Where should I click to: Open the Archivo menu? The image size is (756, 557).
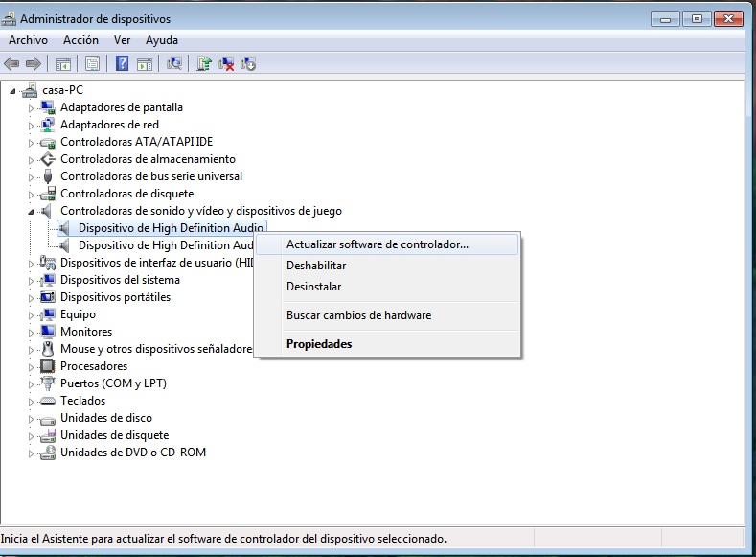click(x=28, y=40)
